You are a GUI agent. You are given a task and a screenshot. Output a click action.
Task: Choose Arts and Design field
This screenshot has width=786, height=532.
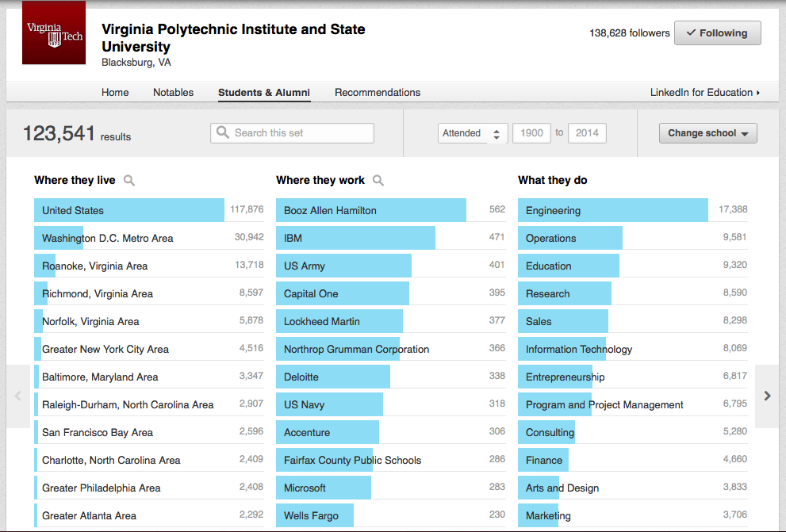pos(633,488)
